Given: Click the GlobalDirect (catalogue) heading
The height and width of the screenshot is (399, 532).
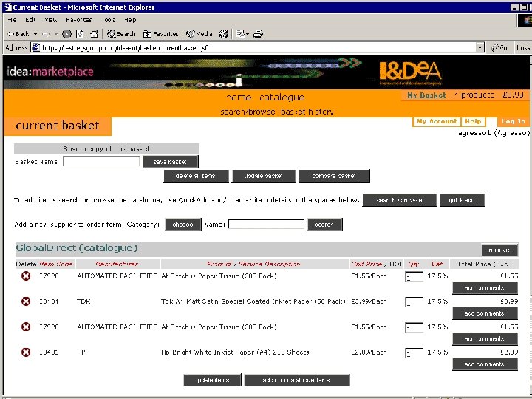Looking at the screenshot, I should (76, 248).
